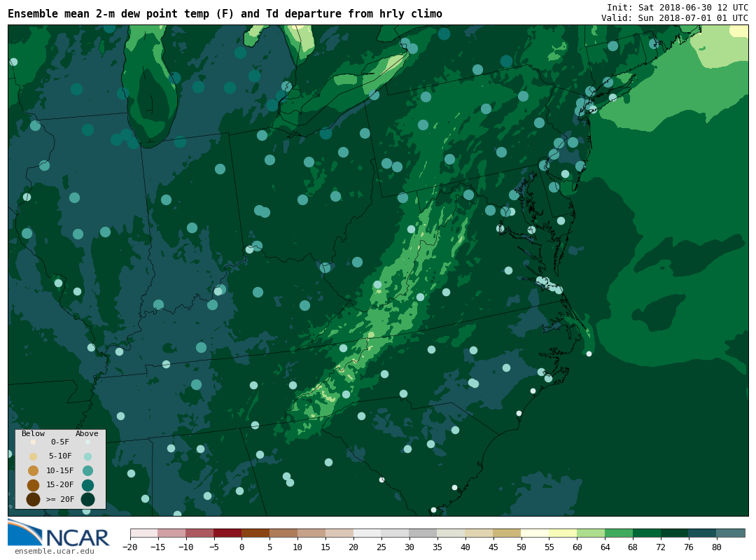Pick the 5-10F above-climo light teal circle
Viewport: 756px width, 560px height.
tap(87, 456)
